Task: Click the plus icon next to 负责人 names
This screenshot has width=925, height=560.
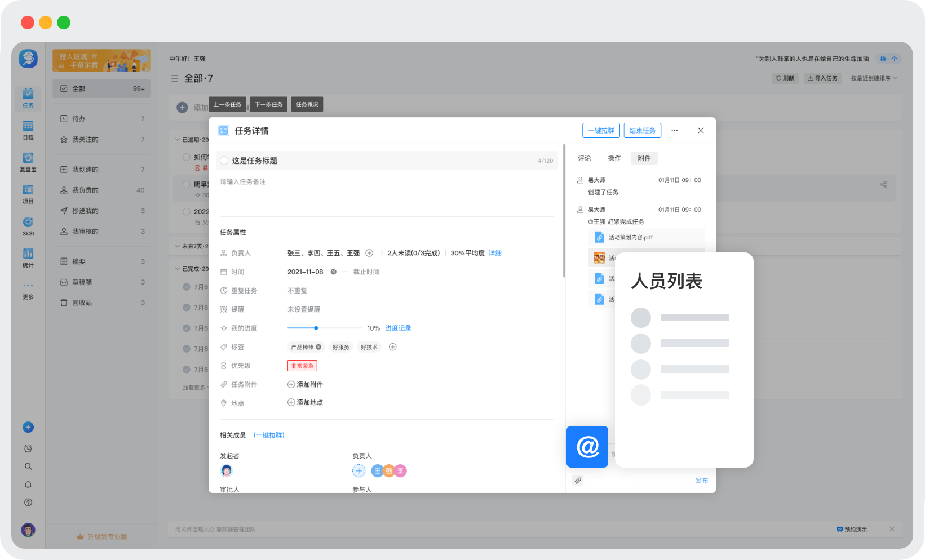Action: pos(369,253)
